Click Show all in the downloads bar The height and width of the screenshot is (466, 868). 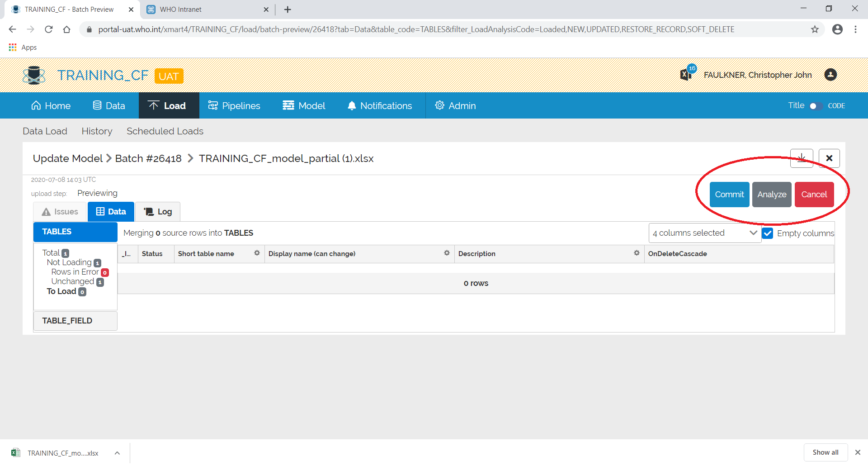pos(826,452)
